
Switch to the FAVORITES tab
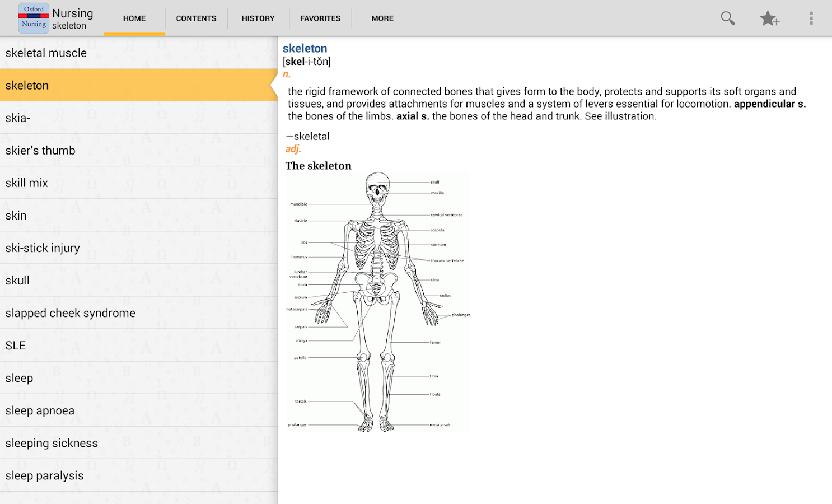tap(320, 18)
